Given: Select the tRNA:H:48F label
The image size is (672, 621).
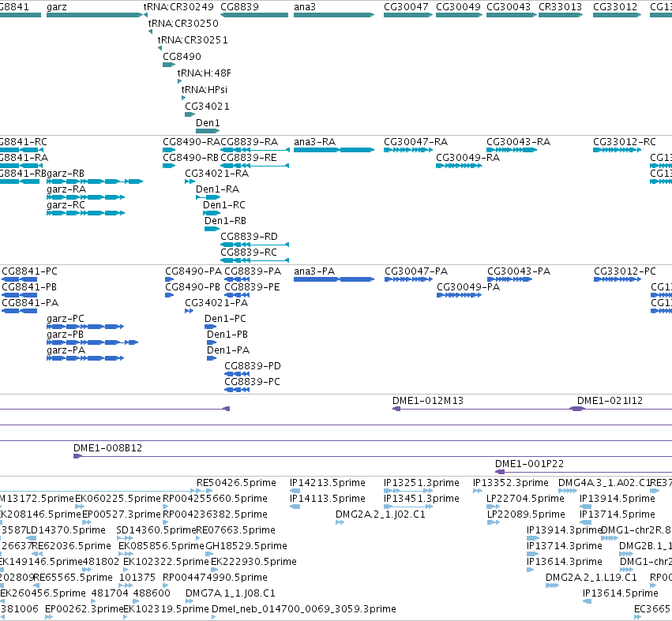Looking at the screenshot, I should [204, 73].
